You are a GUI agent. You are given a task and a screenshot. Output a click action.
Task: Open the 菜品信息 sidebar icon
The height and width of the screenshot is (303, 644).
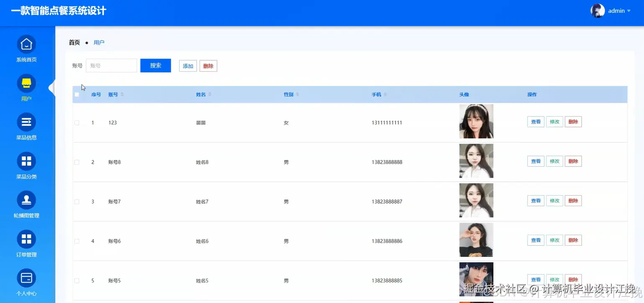[x=26, y=122]
